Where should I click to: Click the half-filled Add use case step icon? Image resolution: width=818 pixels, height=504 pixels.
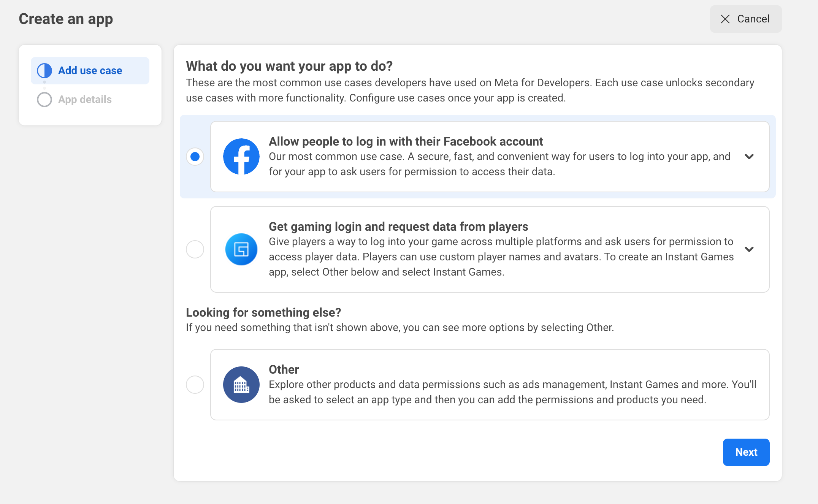44,71
